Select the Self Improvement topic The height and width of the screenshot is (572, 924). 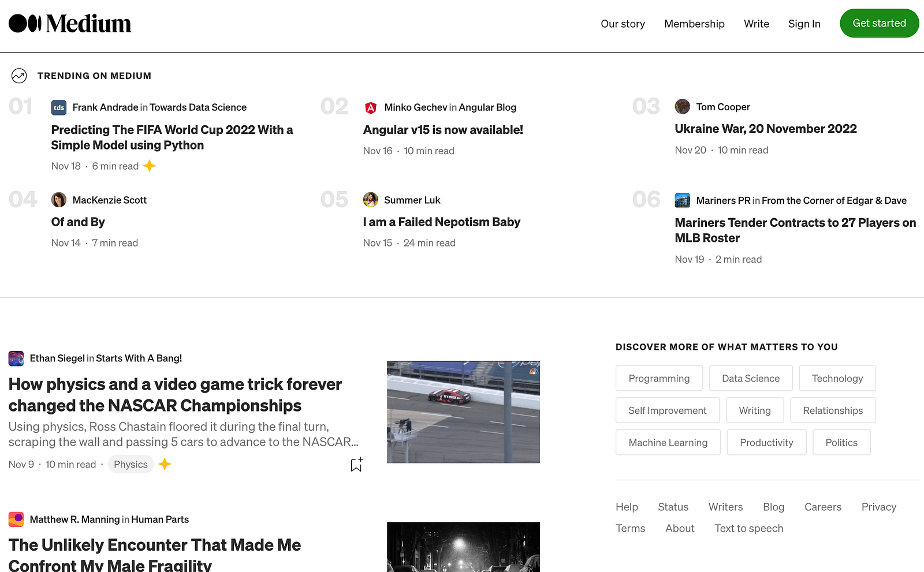click(x=668, y=410)
